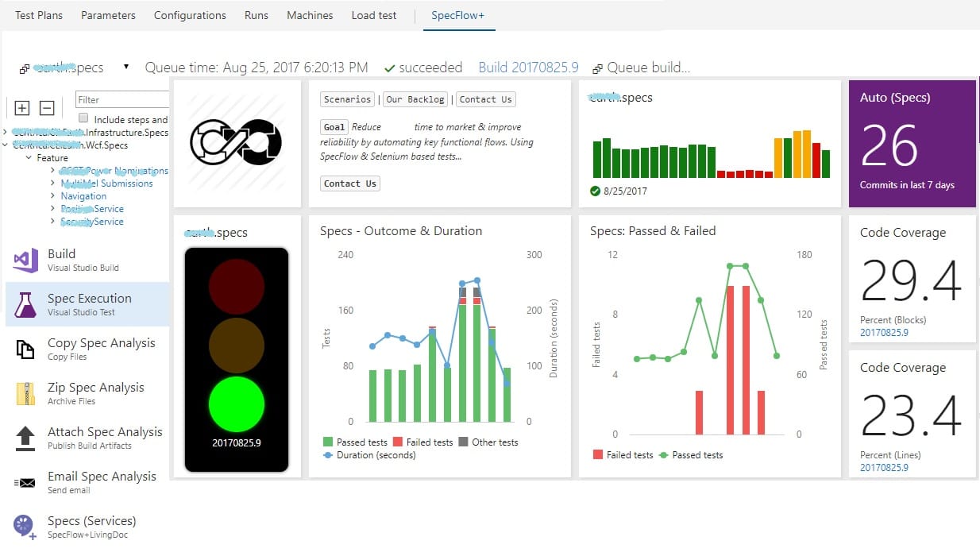
Task: Select the Load test tab
Action: coord(374,15)
